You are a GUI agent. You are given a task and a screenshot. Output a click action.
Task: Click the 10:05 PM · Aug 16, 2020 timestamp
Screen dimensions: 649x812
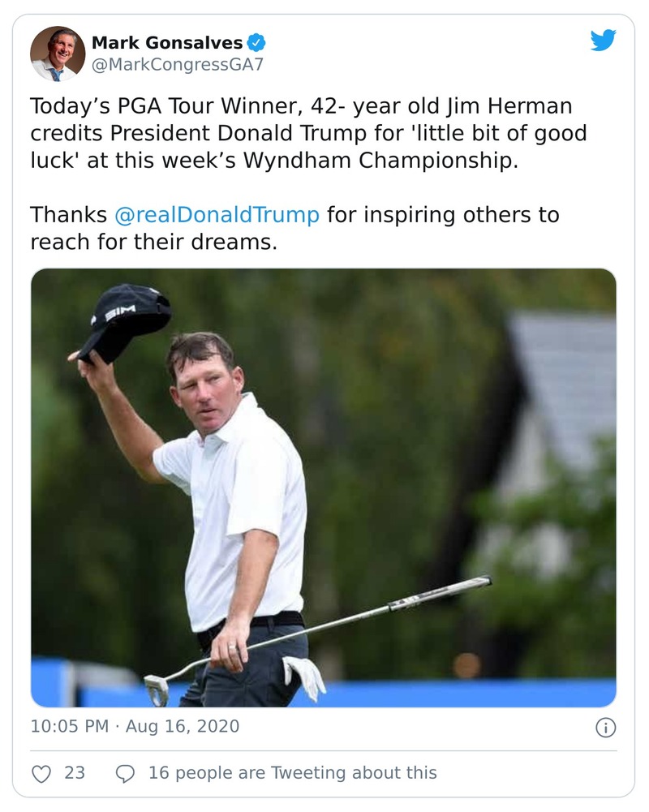135,726
